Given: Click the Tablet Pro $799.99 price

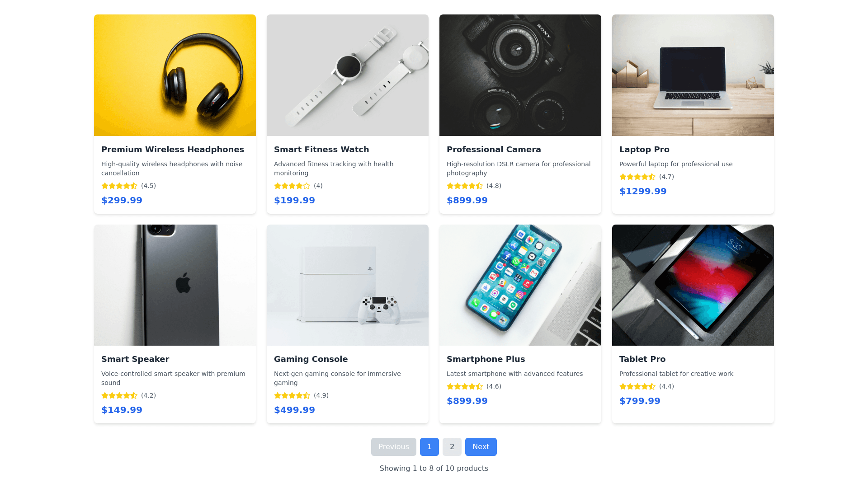Looking at the screenshot, I should pyautogui.click(x=640, y=401).
